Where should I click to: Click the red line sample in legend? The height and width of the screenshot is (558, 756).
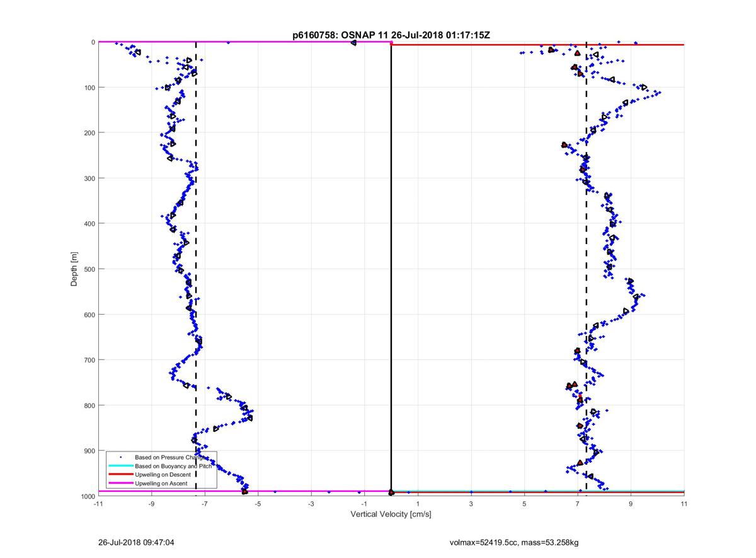click(120, 474)
